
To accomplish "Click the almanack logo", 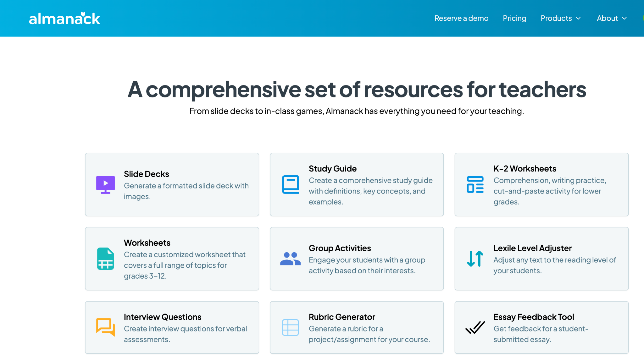I will tap(64, 19).
